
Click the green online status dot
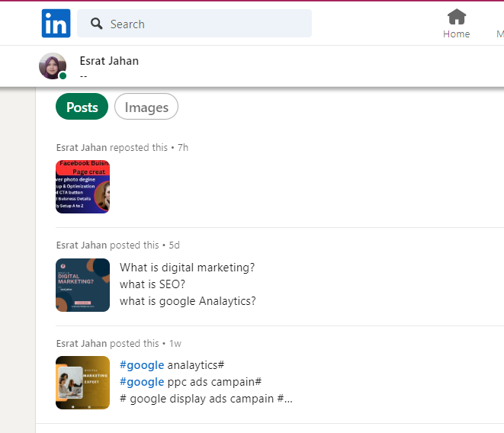pos(63,76)
